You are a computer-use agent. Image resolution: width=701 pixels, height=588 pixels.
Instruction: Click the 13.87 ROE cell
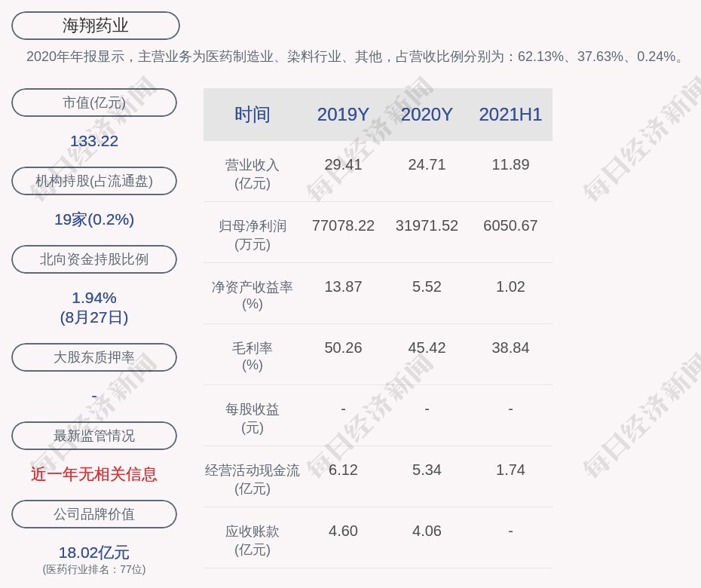pos(343,286)
